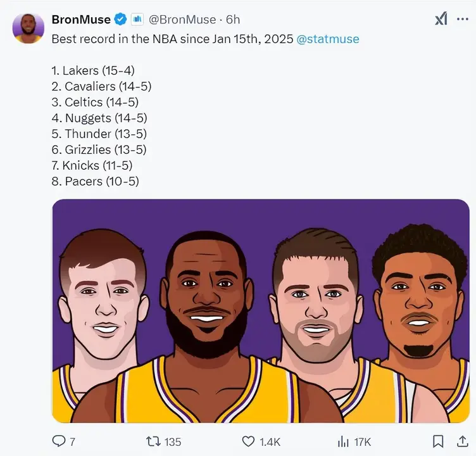Like the tweet with the heart icon
The height and width of the screenshot is (456, 476).
point(248,441)
